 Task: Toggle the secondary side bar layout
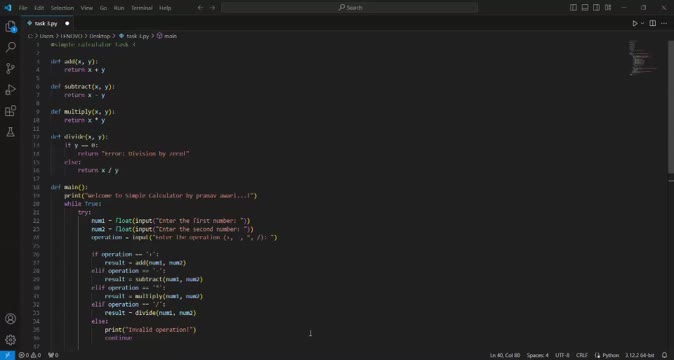click(x=597, y=7)
